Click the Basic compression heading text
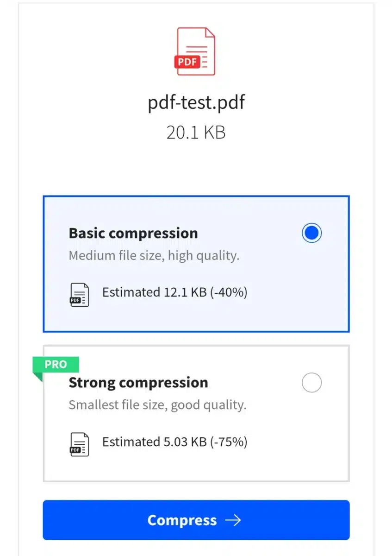Screen dimensions: 392x556 pyautogui.click(x=133, y=233)
